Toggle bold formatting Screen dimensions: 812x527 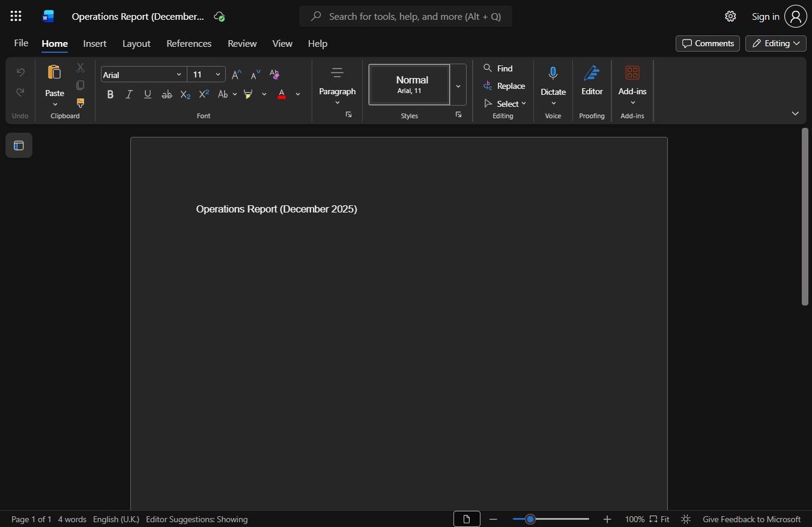tap(111, 94)
